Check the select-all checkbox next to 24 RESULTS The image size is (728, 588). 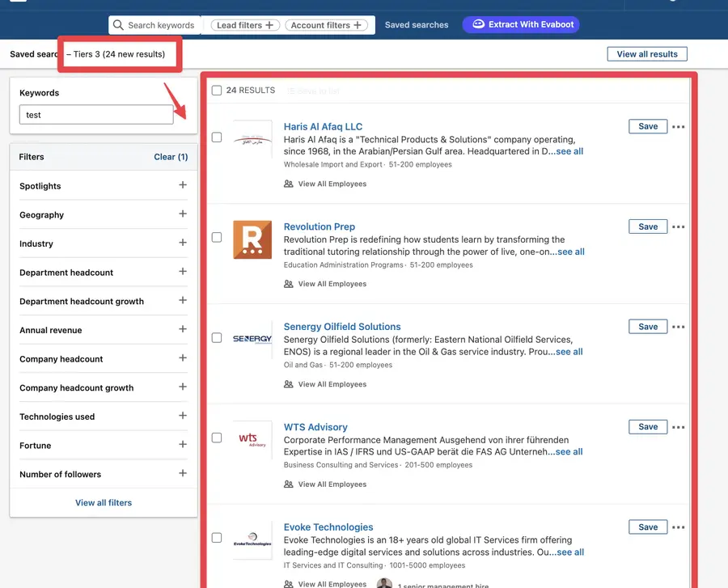tap(217, 90)
